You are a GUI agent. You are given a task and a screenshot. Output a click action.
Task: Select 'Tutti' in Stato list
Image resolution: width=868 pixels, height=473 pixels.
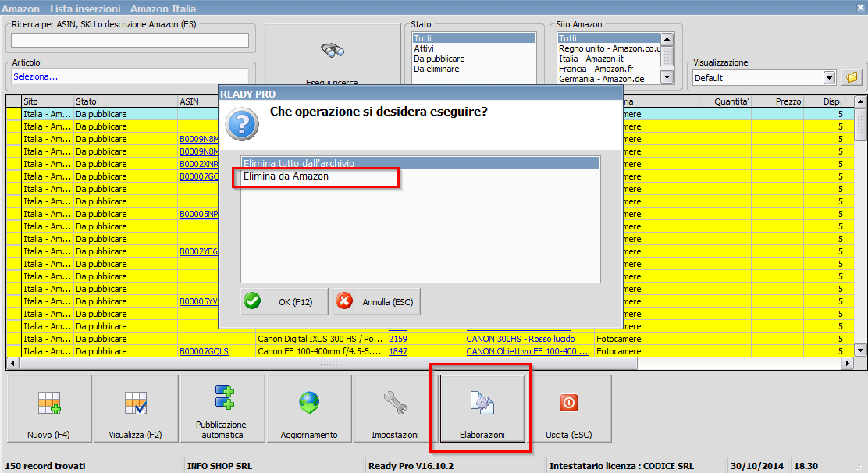point(474,38)
